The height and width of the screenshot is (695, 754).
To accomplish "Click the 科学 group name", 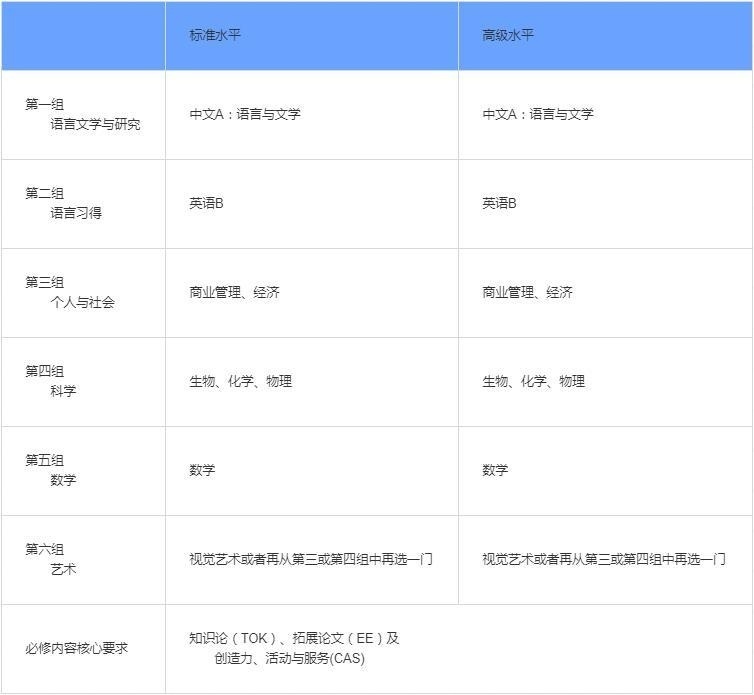I will [63, 391].
